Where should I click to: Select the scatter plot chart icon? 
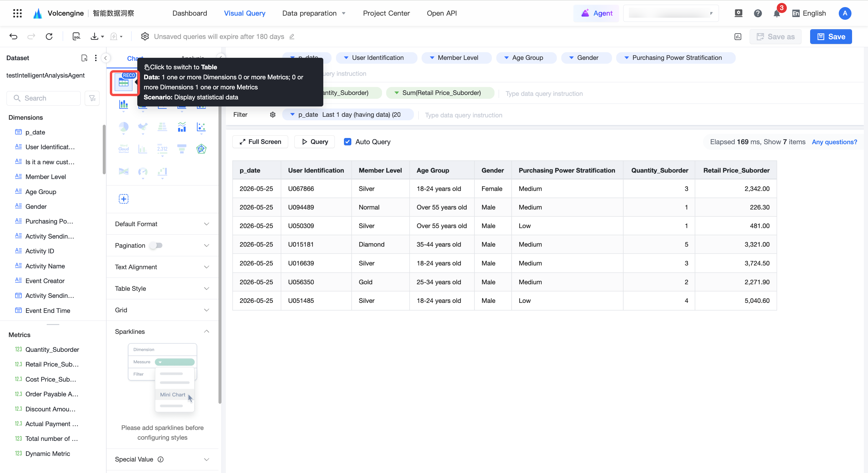point(201,127)
